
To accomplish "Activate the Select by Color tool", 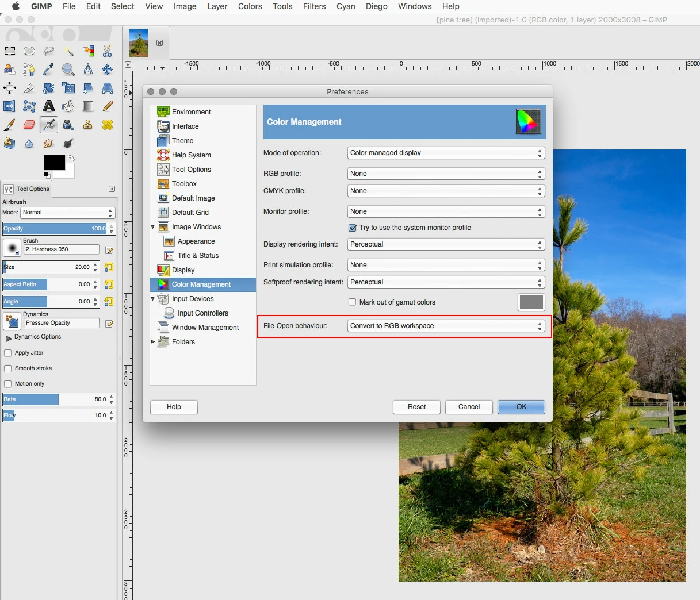I will click(x=88, y=51).
